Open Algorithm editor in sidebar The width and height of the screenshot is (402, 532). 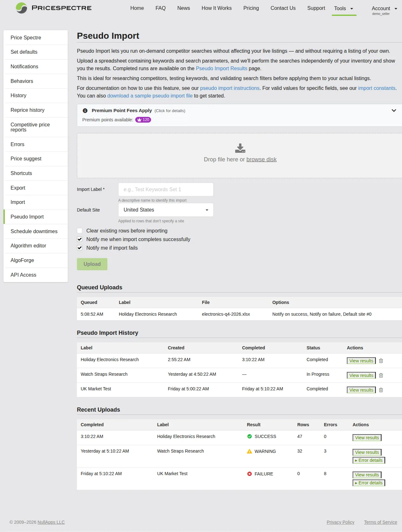(x=28, y=246)
